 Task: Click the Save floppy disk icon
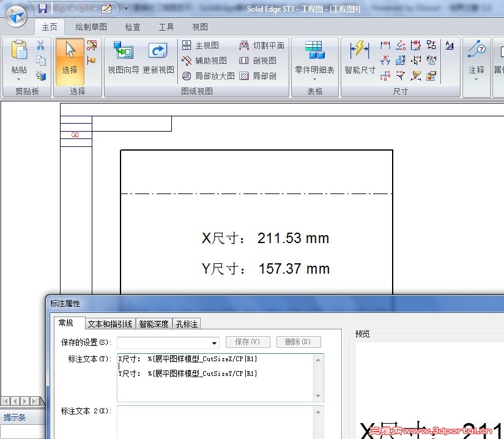(x=42, y=9)
